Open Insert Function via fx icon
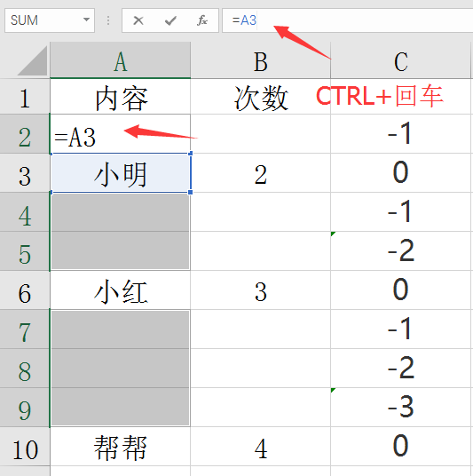The width and height of the screenshot is (473, 476). tap(202, 20)
